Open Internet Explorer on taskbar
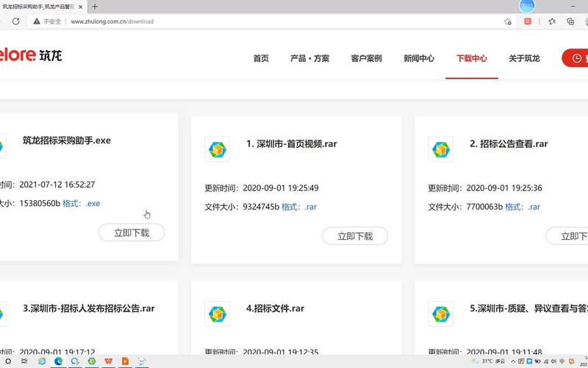The height and width of the screenshot is (368, 588). coord(42,361)
